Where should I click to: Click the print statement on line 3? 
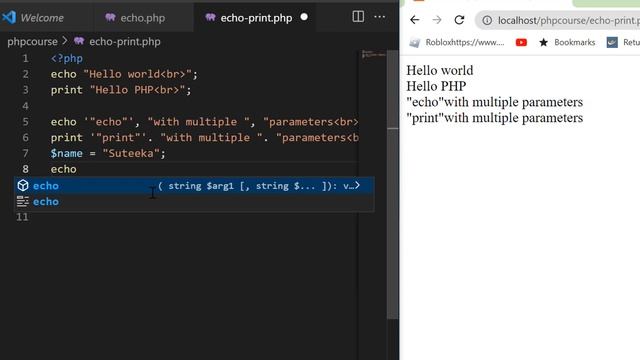pos(121,90)
